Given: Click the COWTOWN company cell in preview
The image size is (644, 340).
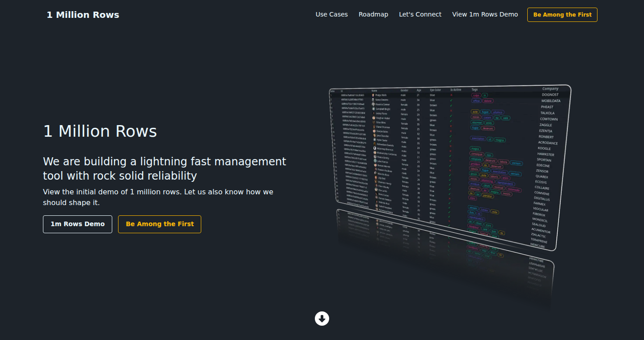Looking at the screenshot, I should [549, 119].
